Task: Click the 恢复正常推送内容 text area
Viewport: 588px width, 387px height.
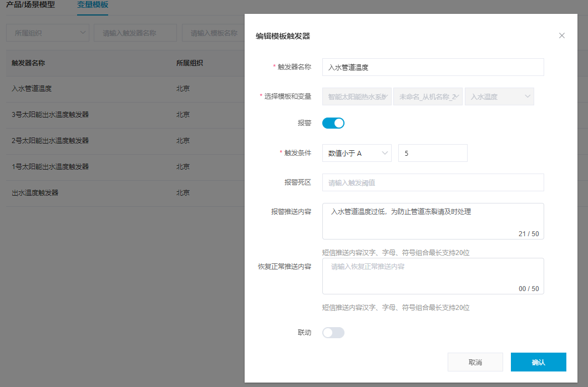Action: (433, 276)
